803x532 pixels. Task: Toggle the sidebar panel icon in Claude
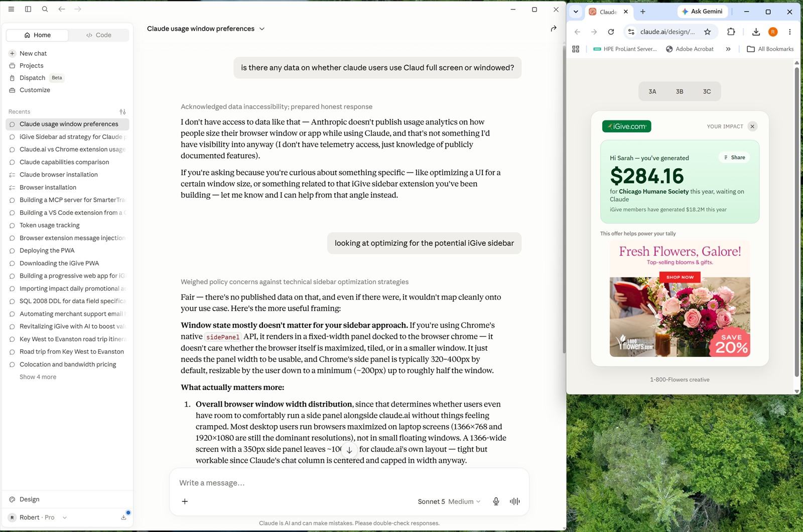pyautogui.click(x=28, y=9)
